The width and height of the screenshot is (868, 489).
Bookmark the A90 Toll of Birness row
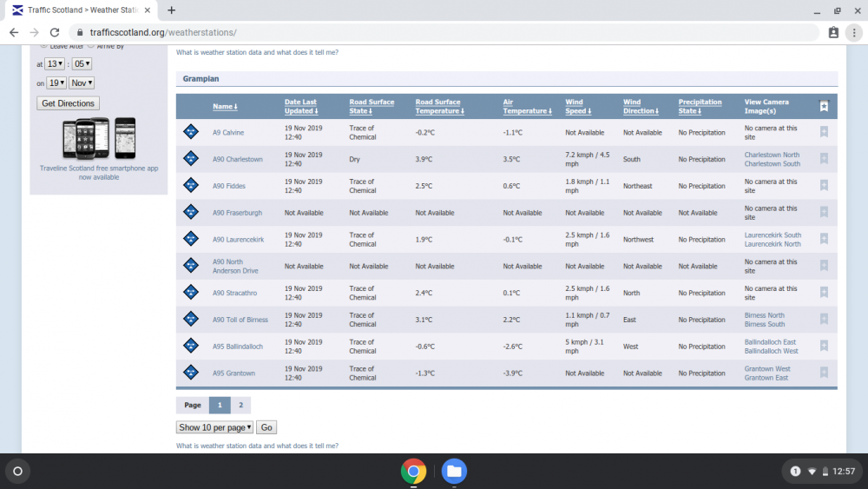(824, 319)
